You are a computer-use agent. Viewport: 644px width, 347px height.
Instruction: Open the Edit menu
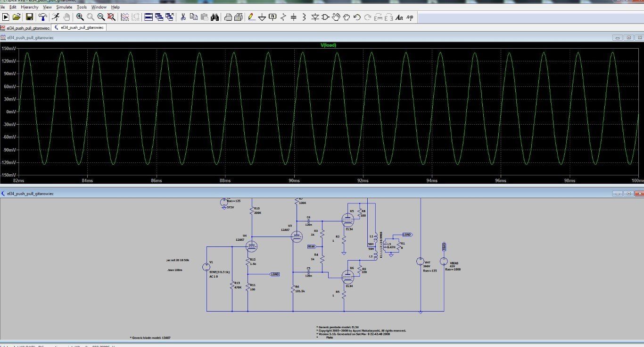coord(13,7)
